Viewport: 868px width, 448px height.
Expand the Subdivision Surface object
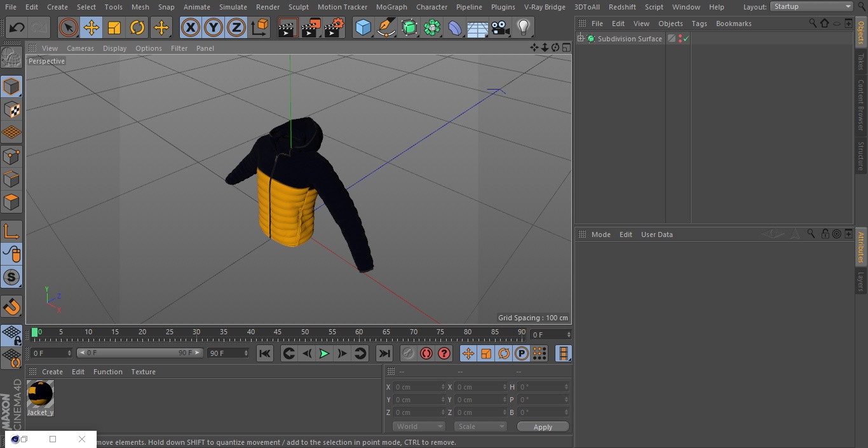click(x=580, y=39)
